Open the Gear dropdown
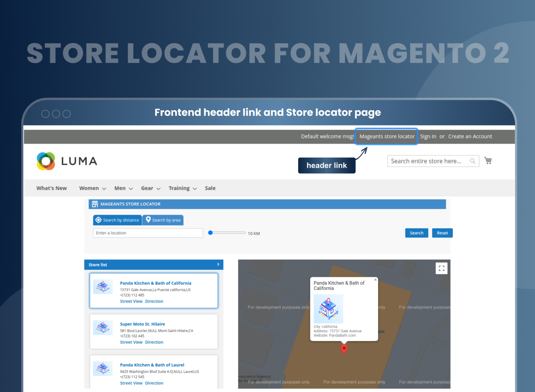 [x=150, y=188]
